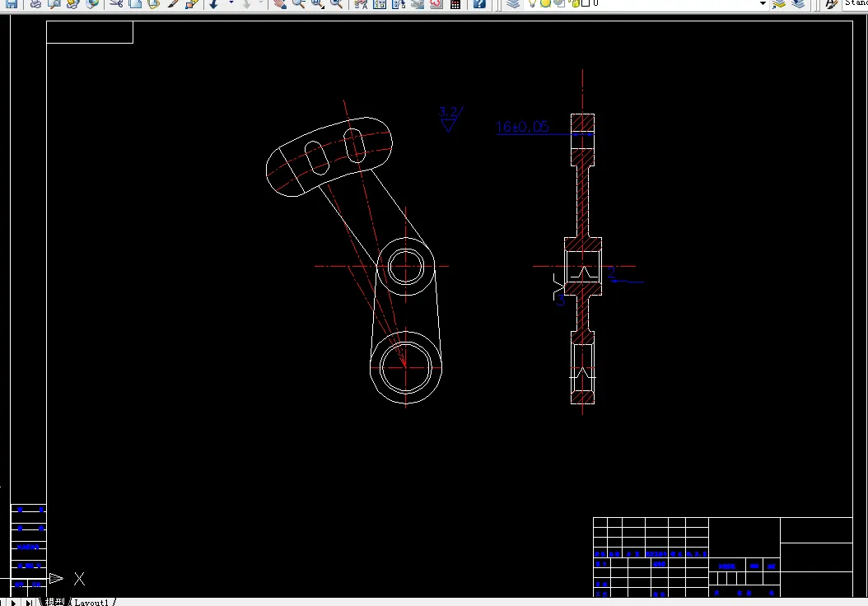Select the blue '3' annotation label
The height and width of the screenshot is (606, 868).
tap(561, 300)
